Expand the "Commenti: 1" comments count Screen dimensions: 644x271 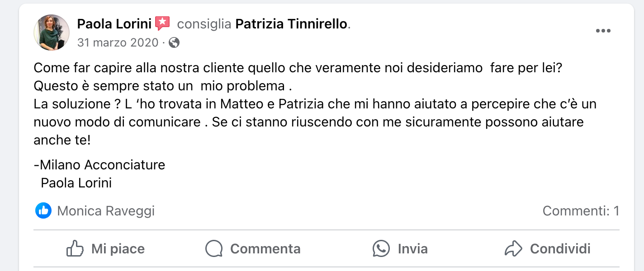click(x=581, y=211)
